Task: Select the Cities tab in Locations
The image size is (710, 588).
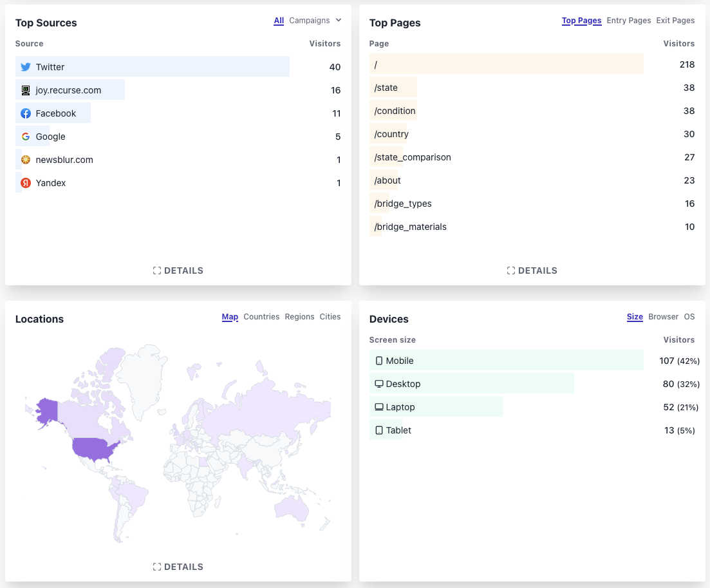Action: 330,317
